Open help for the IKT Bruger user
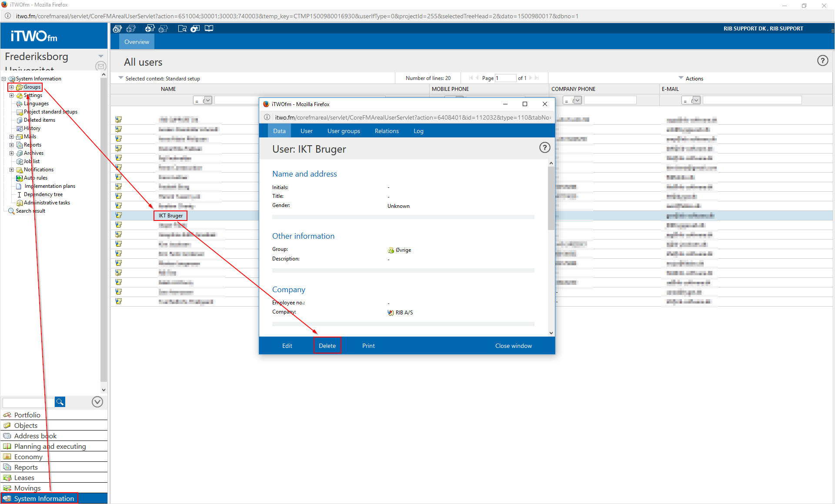Image resolution: width=835 pixels, height=504 pixels. coord(544,147)
